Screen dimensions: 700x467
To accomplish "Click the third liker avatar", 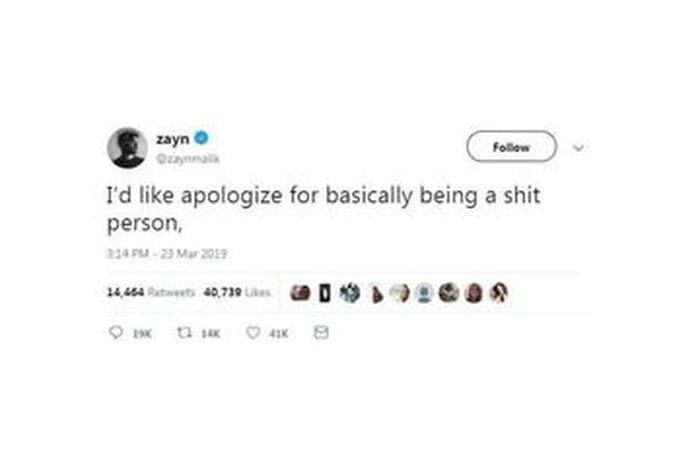I will (x=350, y=293).
